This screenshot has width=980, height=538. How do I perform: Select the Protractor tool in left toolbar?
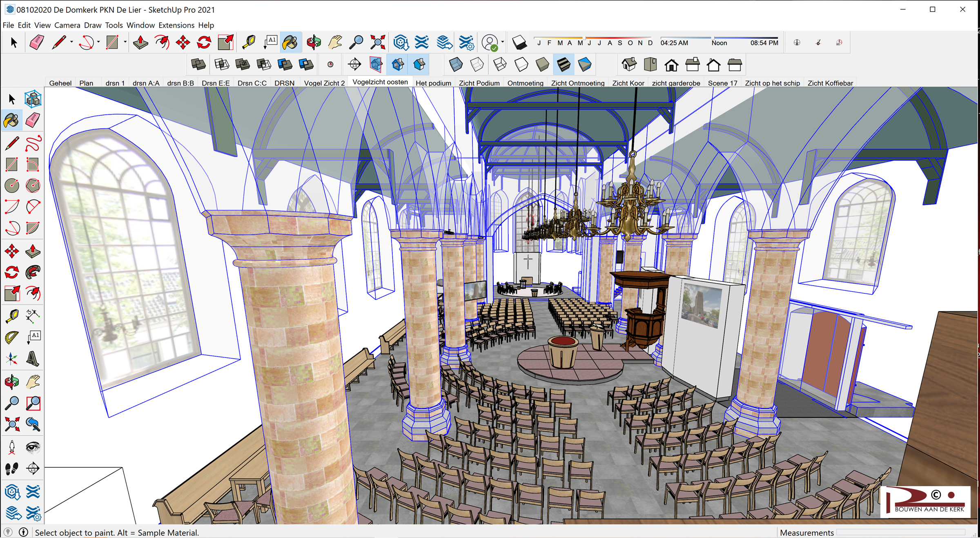[12, 337]
